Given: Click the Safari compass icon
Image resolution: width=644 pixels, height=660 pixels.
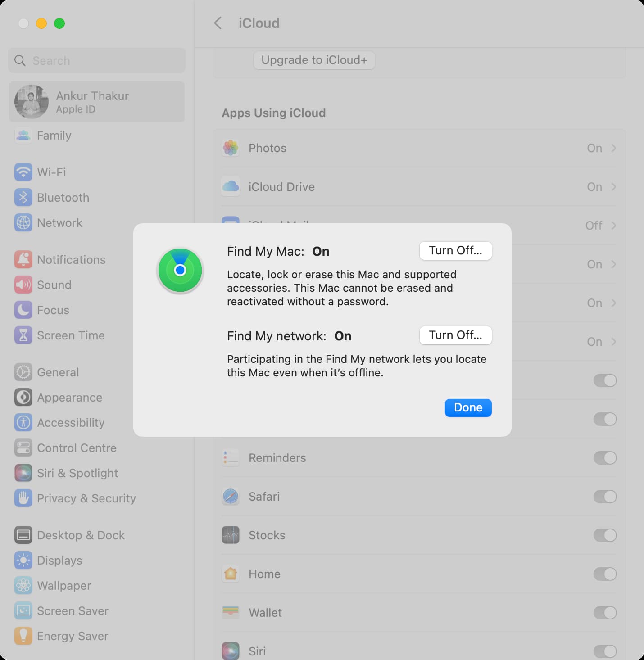Looking at the screenshot, I should click(x=231, y=497).
